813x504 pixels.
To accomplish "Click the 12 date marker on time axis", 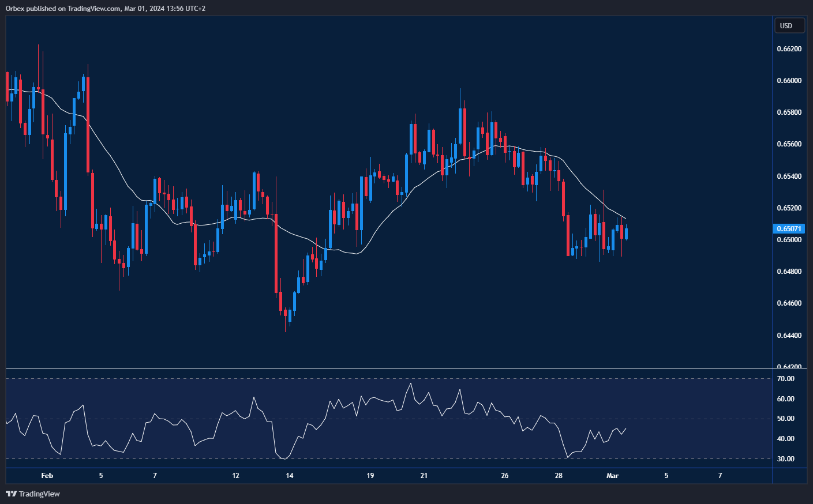I will pos(235,476).
